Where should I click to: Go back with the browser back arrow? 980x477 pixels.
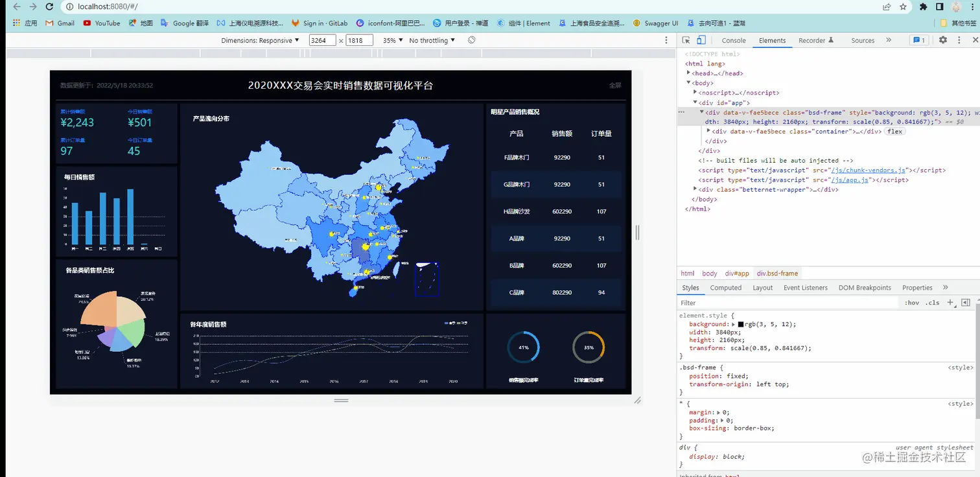tap(16, 6)
